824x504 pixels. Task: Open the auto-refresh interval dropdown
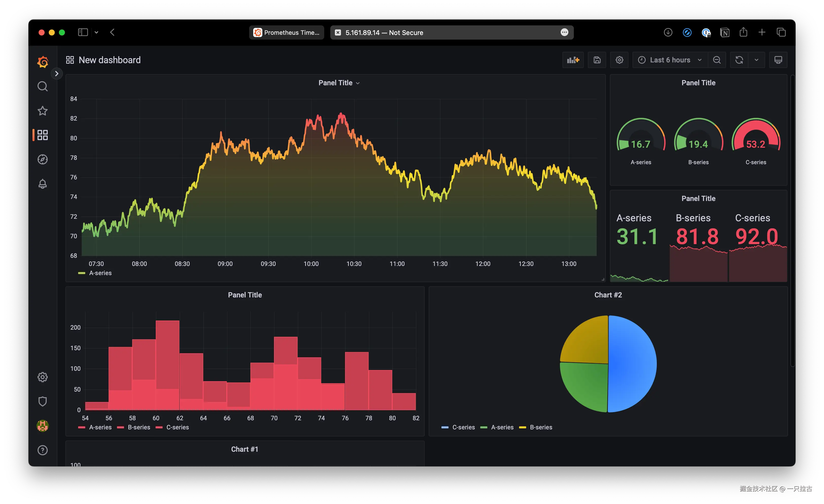(757, 60)
